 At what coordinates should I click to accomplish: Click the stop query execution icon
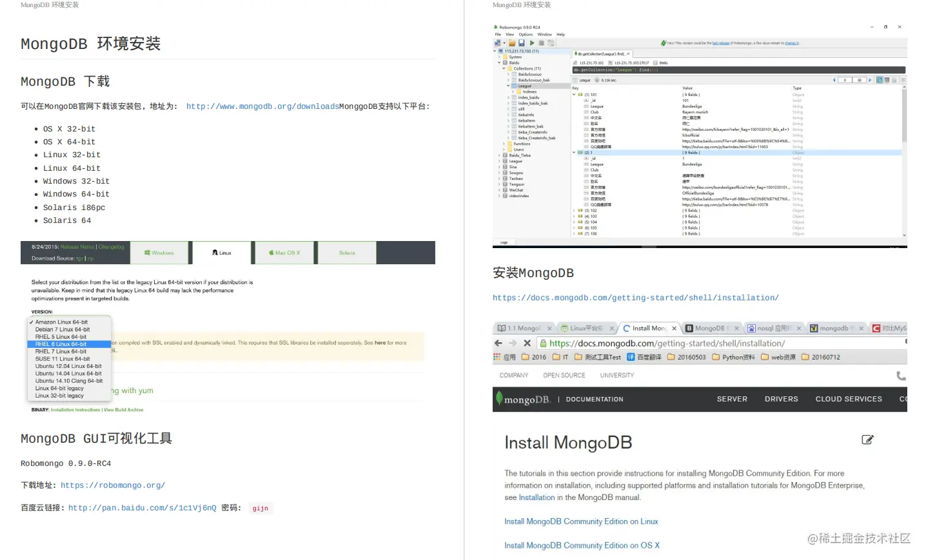pos(541,43)
